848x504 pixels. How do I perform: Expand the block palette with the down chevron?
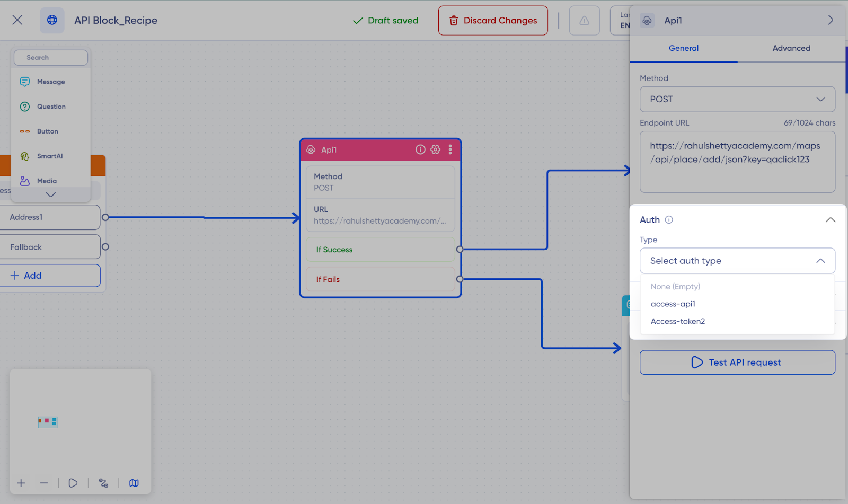pos(51,194)
